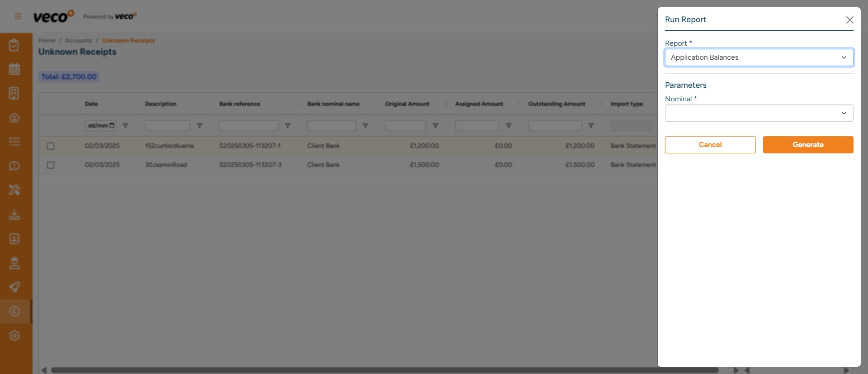The height and width of the screenshot is (374, 868).
Task: Open the Nominal parameter dropdown
Action: (759, 113)
